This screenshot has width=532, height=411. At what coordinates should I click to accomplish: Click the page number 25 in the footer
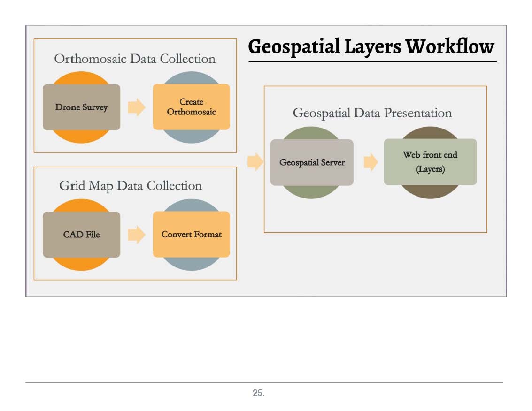point(259,393)
